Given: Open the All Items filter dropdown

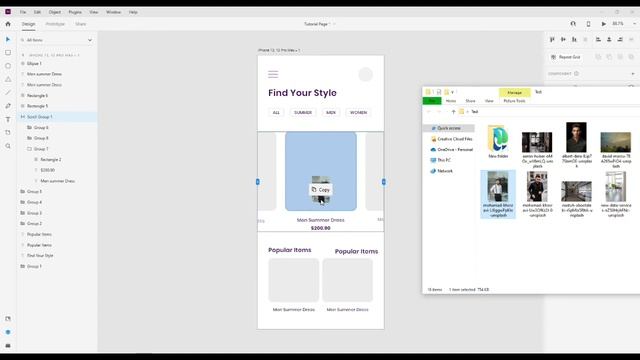Looking at the screenshot, I should tap(90, 40).
